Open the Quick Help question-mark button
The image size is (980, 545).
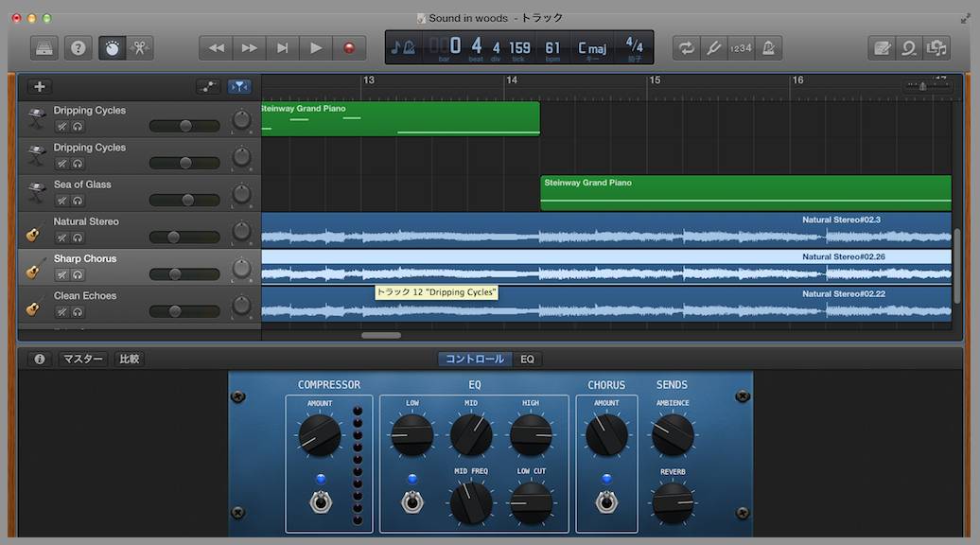pos(78,48)
